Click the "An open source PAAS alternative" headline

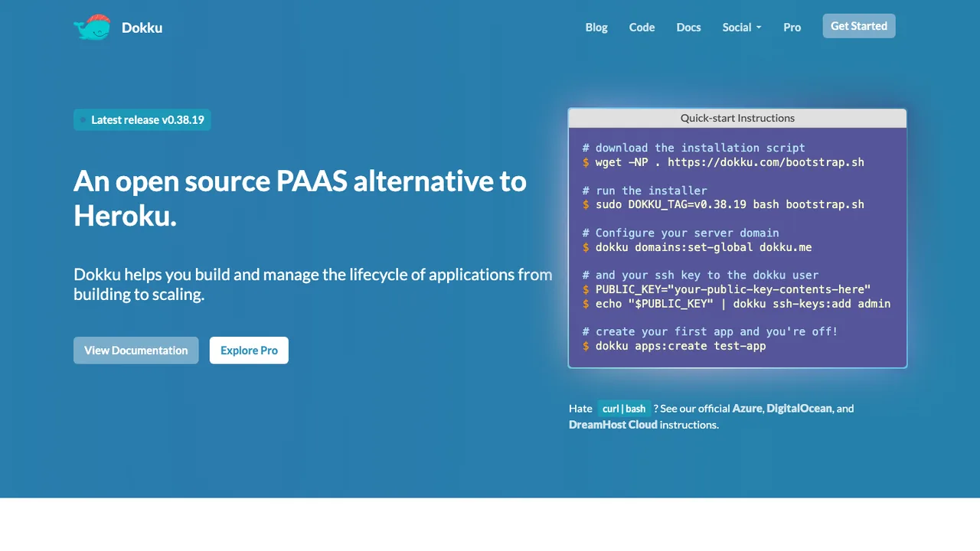[x=300, y=199]
